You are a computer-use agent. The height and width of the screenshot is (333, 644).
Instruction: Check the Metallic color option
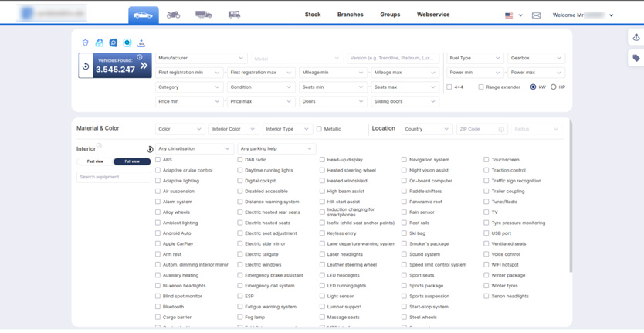(x=319, y=129)
